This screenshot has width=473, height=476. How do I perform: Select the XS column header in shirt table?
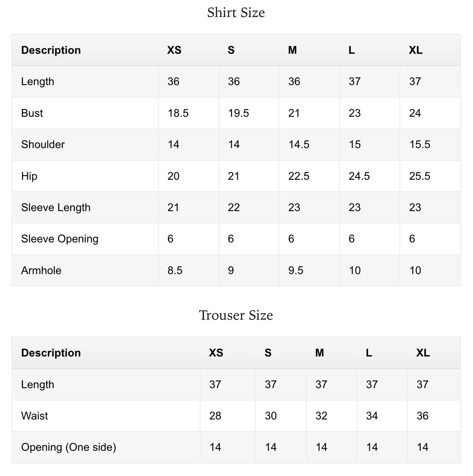[174, 50]
